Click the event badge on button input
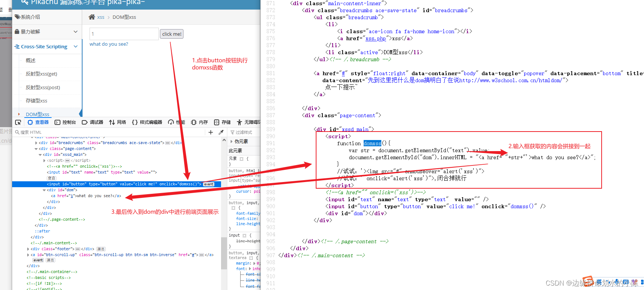Image resolution: width=644 pixels, height=290 pixels. (209, 184)
